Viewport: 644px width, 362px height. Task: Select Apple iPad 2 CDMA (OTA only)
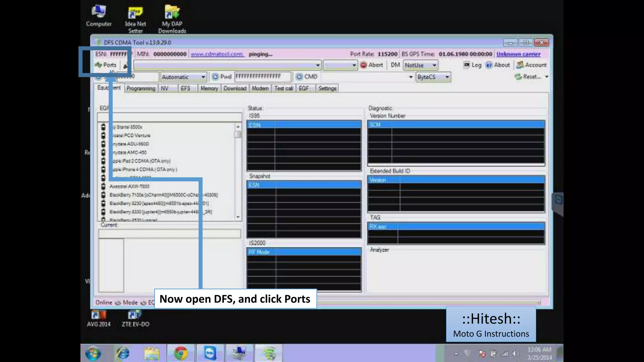click(141, 161)
